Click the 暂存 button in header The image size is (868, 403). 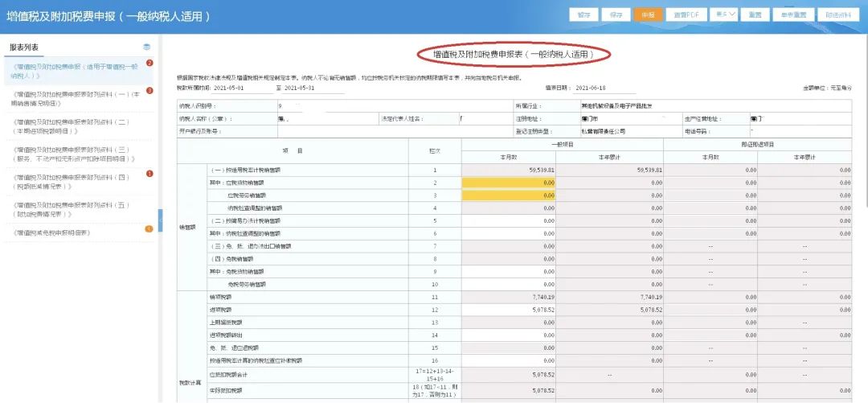click(583, 15)
